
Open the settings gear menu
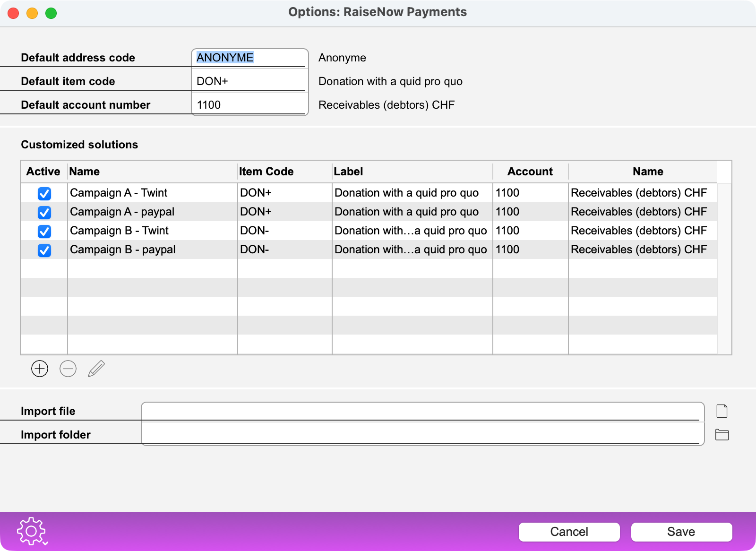[32, 532]
